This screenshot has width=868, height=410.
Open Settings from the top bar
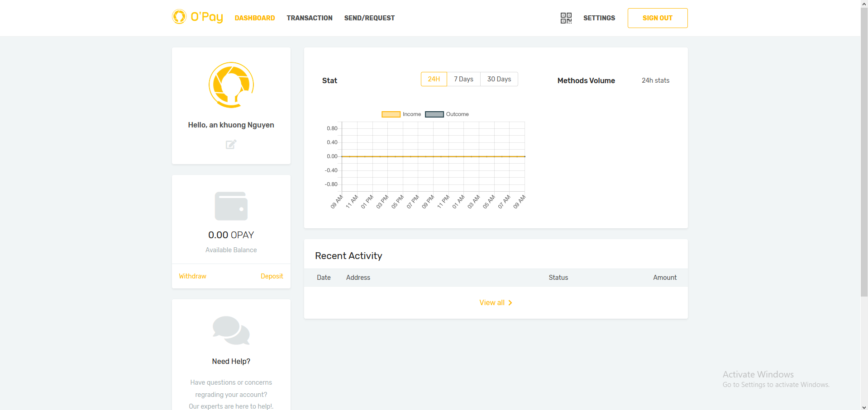tap(599, 18)
